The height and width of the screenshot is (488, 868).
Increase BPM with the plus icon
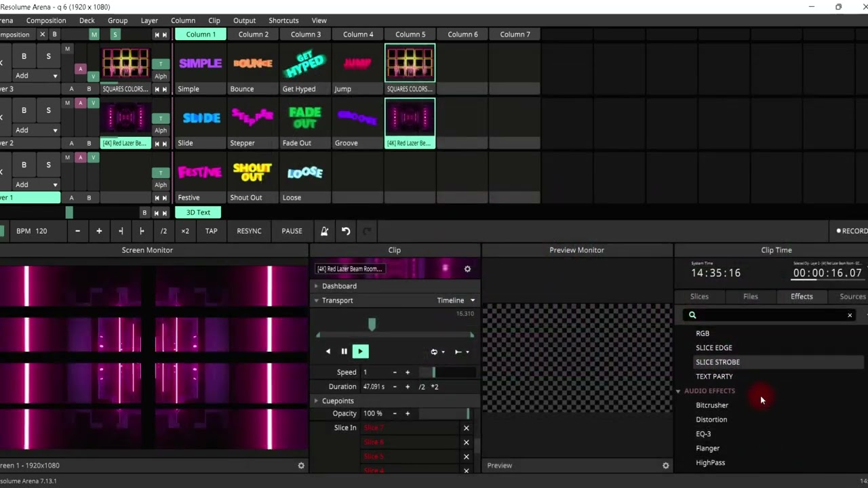pyautogui.click(x=99, y=231)
